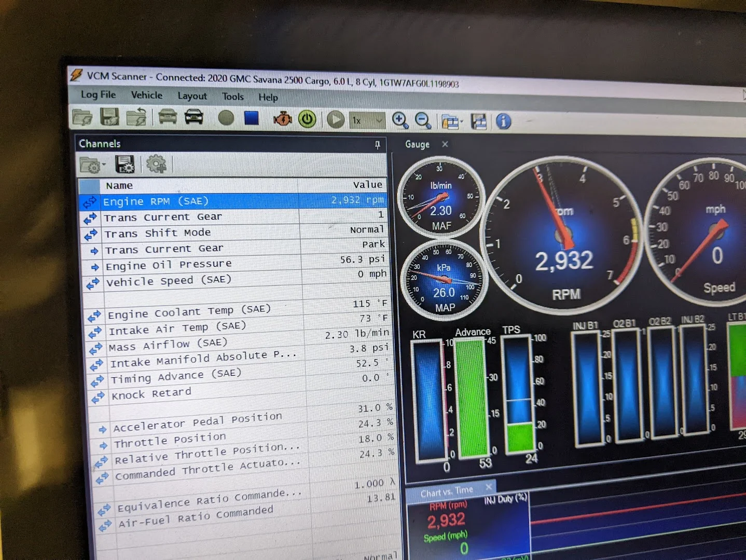Click the blue stop square button
This screenshot has width=746, height=560.
(252, 118)
